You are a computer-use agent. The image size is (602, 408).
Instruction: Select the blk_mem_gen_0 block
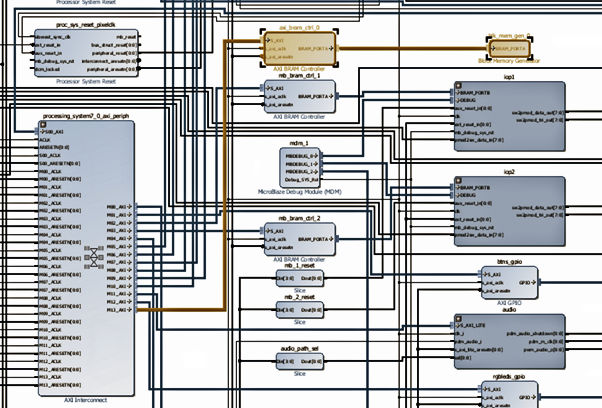pyautogui.click(x=509, y=49)
